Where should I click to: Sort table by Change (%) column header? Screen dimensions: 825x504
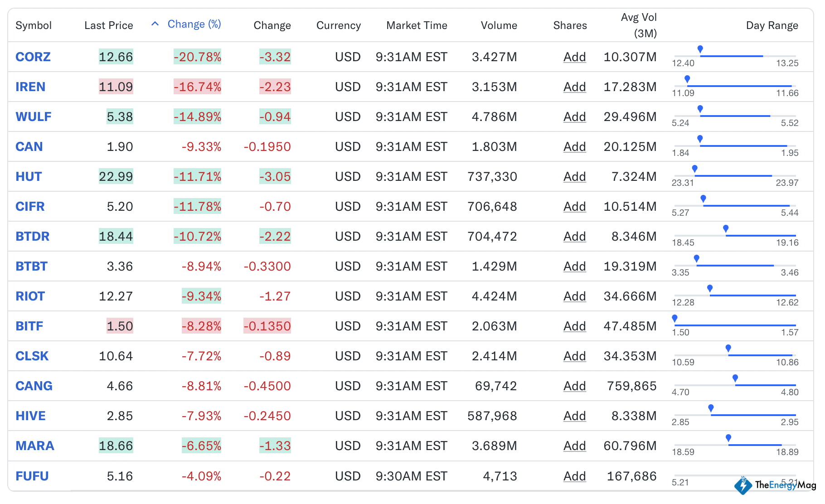(x=194, y=24)
